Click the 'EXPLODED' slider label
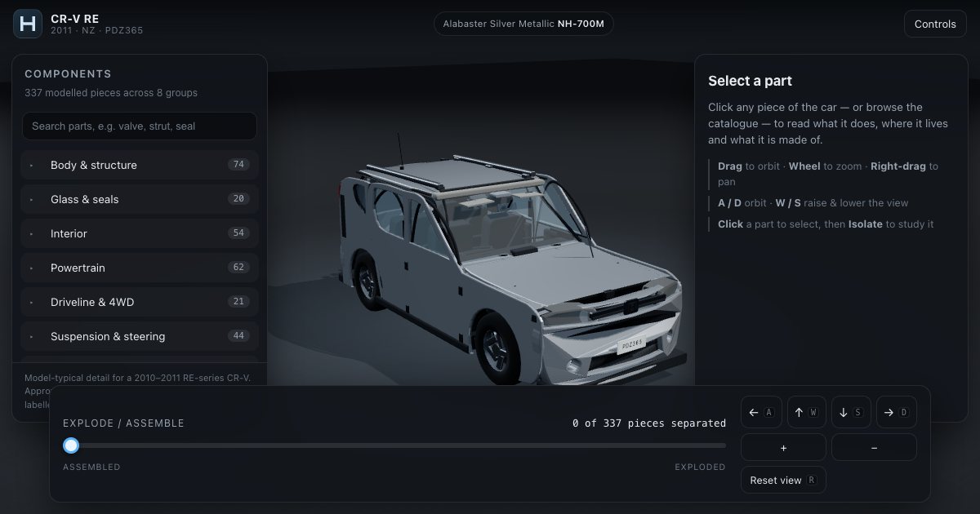This screenshot has width=980, height=514. [700, 467]
